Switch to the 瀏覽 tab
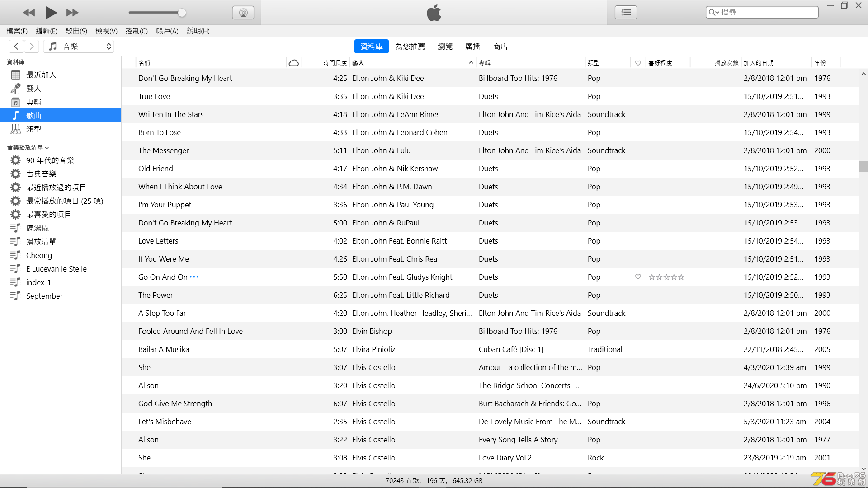The width and height of the screenshot is (868, 488). (x=445, y=46)
